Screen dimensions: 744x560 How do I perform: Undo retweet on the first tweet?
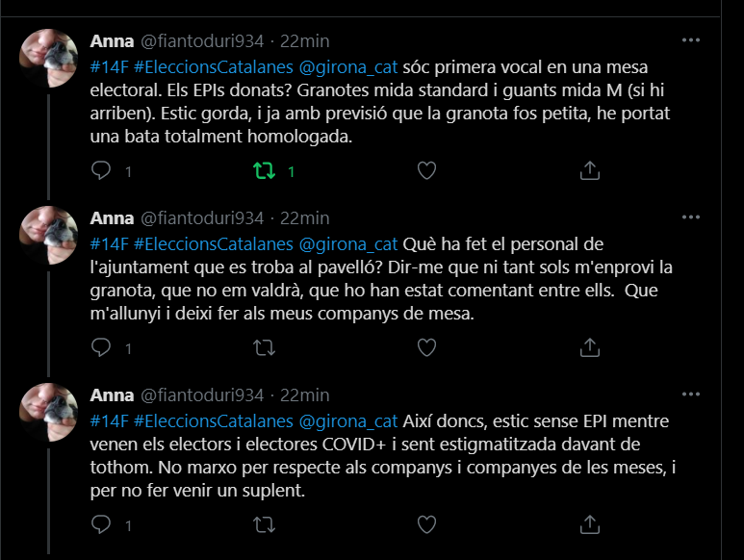pos(263,171)
